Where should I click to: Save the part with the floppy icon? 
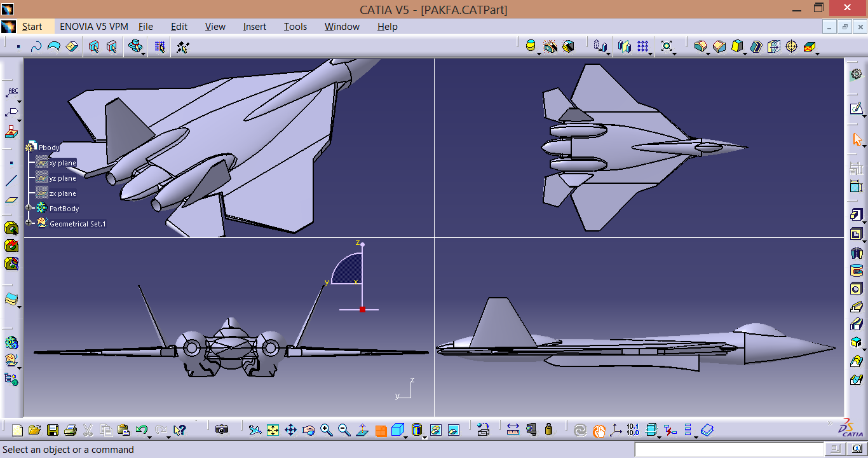[53, 430]
